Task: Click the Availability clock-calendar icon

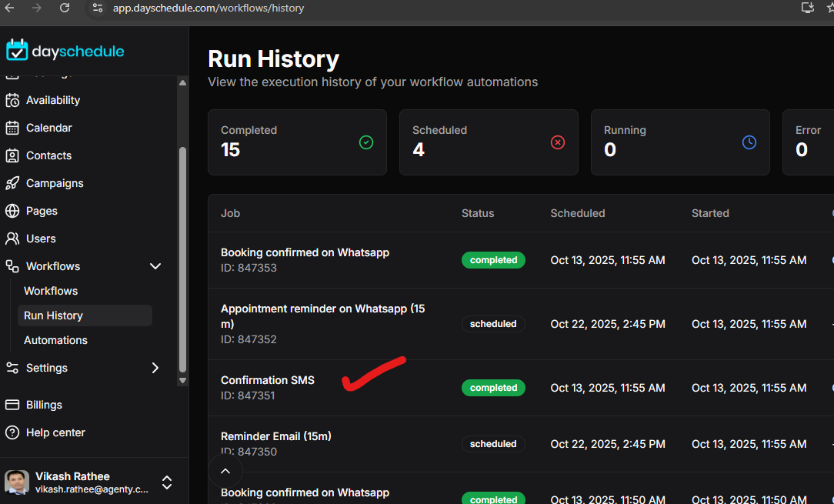Action: coord(12,100)
